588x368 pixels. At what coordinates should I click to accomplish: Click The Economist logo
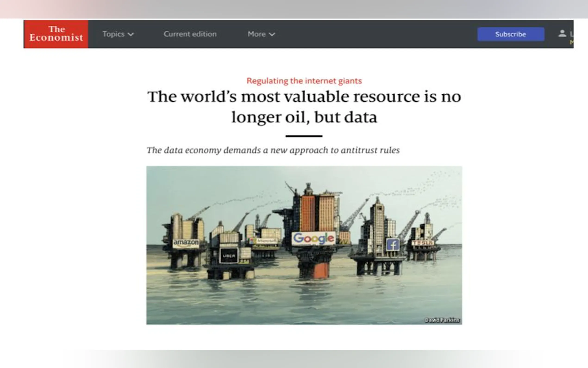pos(56,34)
